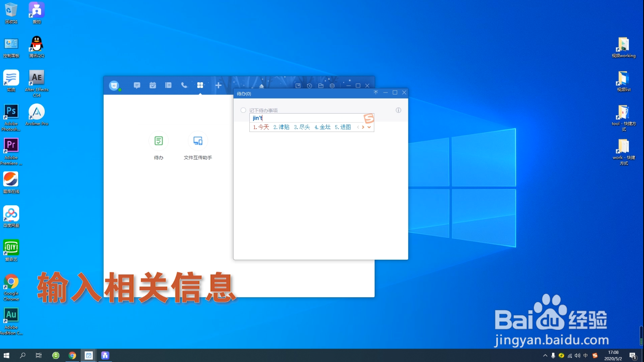Open the 视频list folder shortcut

[623, 81]
